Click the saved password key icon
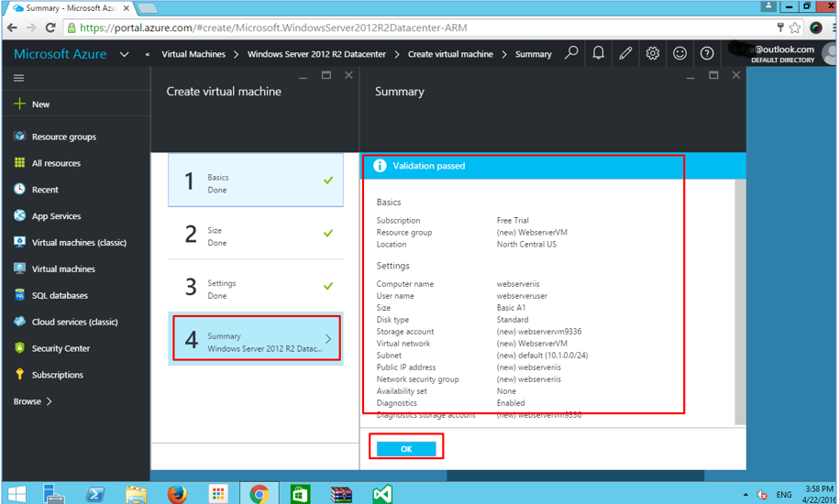 pos(780,27)
